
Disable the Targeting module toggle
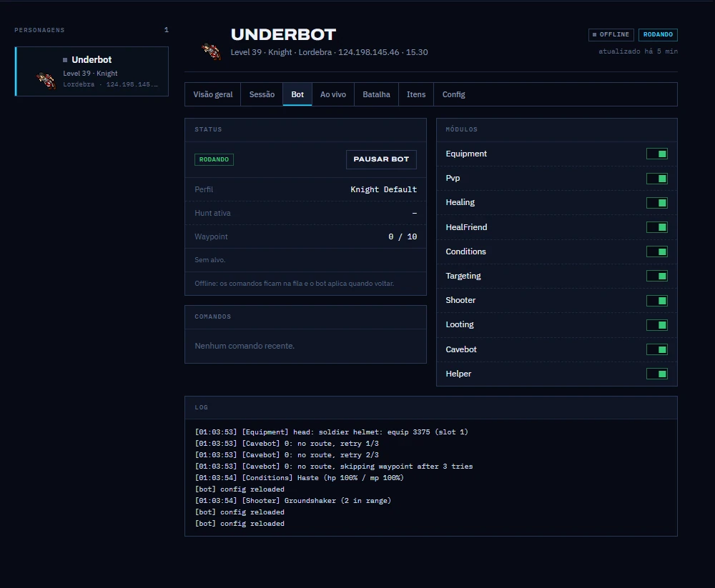(657, 276)
